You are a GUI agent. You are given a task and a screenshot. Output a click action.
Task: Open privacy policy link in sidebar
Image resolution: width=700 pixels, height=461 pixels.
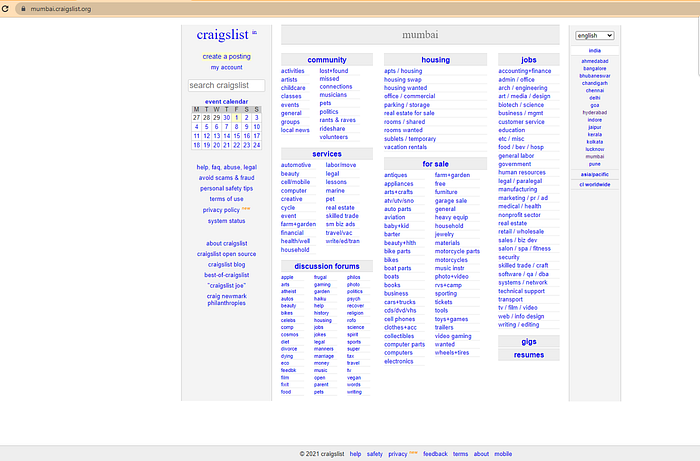point(221,210)
